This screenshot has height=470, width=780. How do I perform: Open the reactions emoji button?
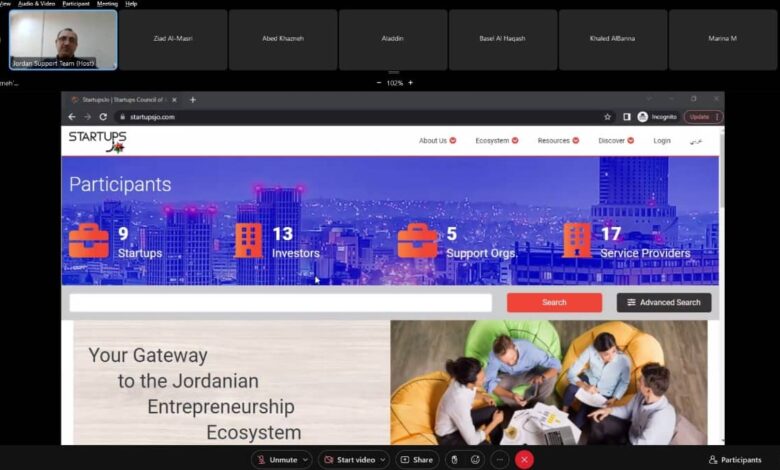(476, 459)
